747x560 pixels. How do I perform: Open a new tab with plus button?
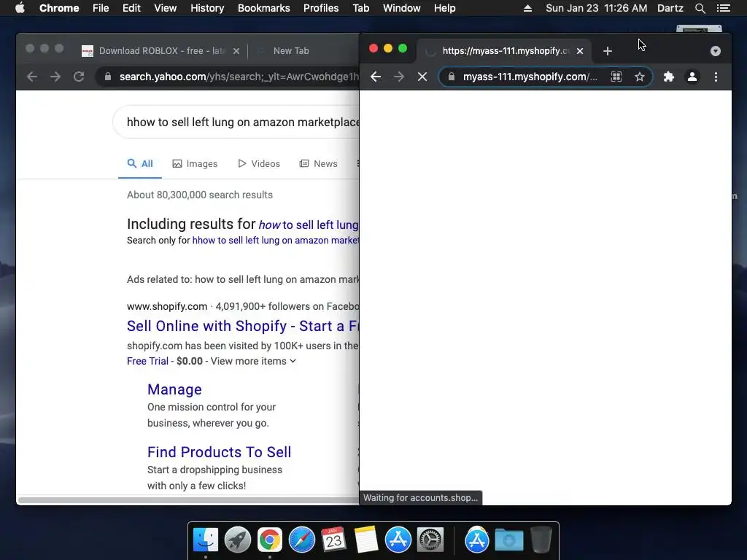tap(608, 51)
